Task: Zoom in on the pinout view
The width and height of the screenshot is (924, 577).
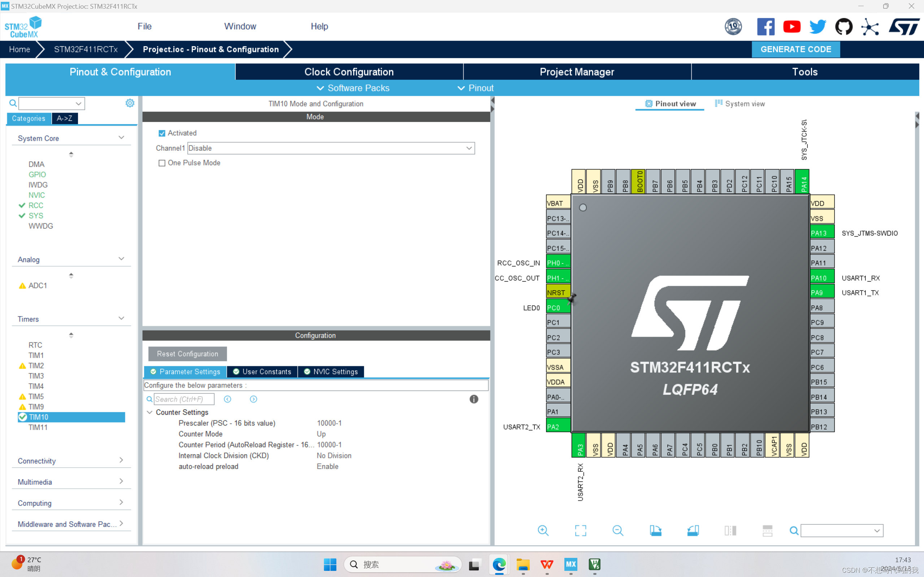Action: [543, 530]
